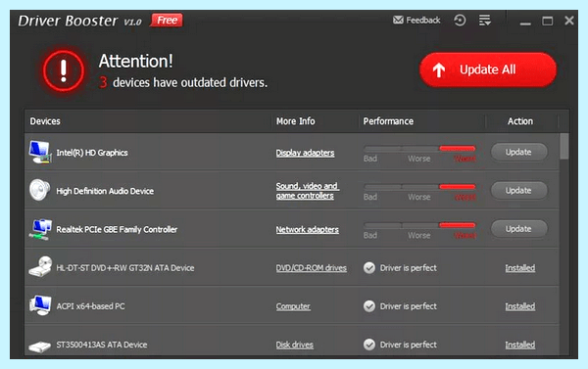Select the Intel(R) HD Graphics device name
588x369 pixels.
[x=92, y=153]
